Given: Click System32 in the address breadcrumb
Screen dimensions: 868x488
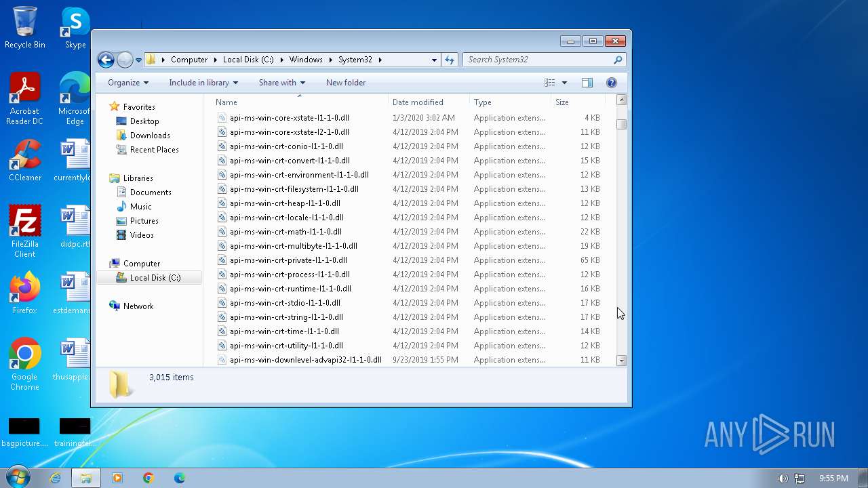Looking at the screenshot, I should tap(355, 60).
